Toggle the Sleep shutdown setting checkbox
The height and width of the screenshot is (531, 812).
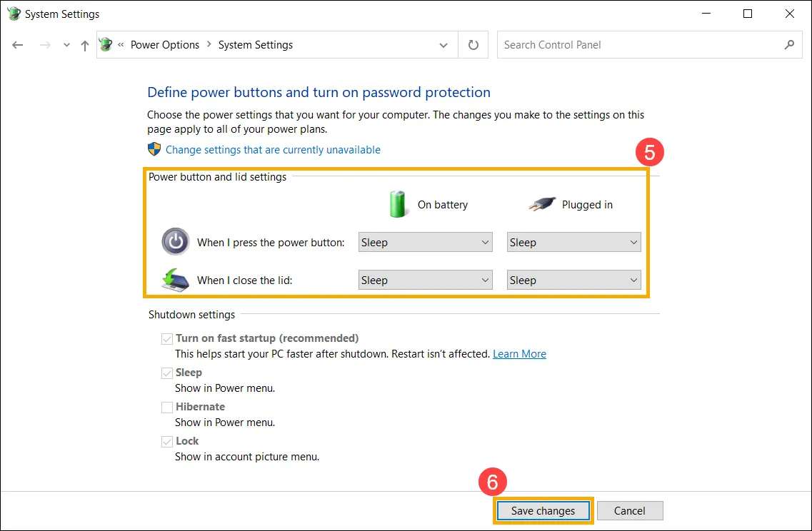(x=166, y=373)
